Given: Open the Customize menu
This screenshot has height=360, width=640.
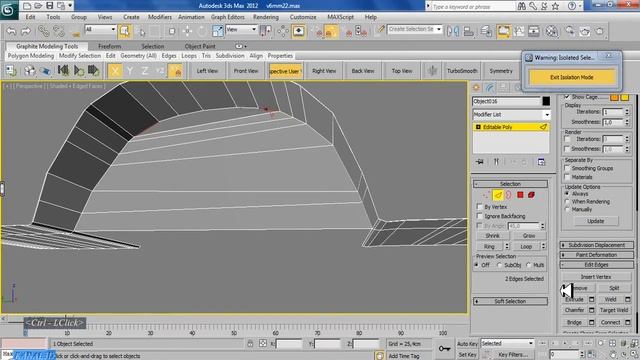Looking at the screenshot, I should 303,17.
